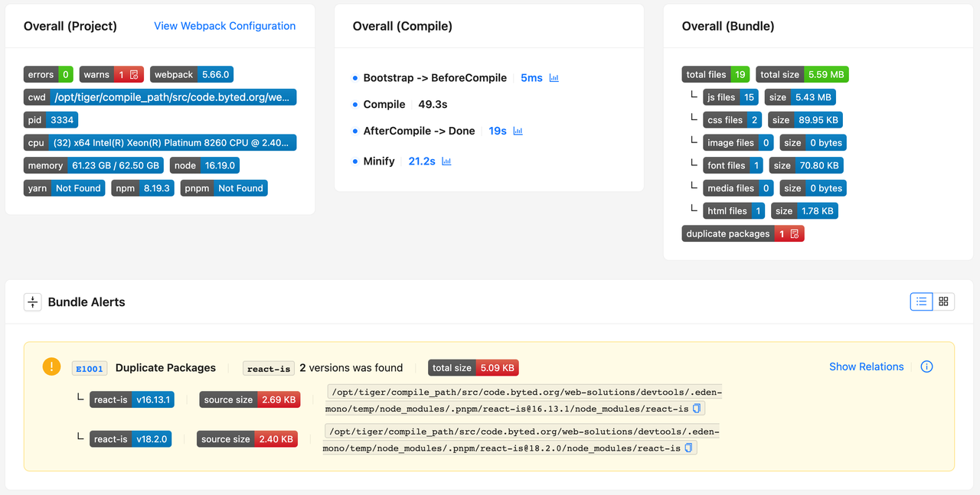Click the total size 5.09 KB tag

pyautogui.click(x=473, y=367)
